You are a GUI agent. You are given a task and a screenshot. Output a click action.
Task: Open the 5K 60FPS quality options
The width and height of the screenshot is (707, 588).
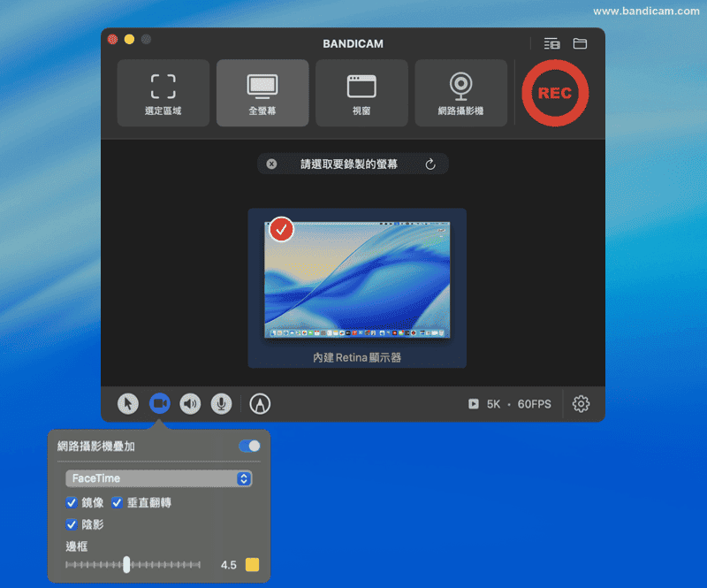(x=510, y=404)
